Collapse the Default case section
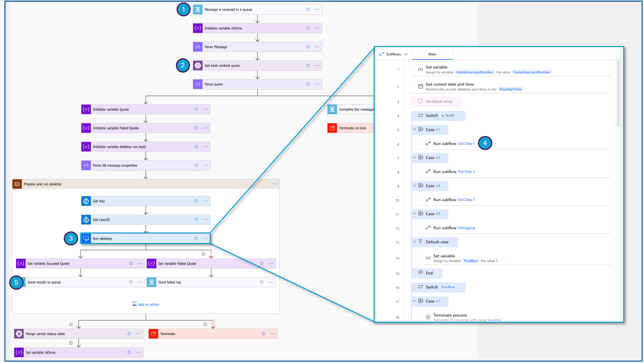 tap(415, 242)
